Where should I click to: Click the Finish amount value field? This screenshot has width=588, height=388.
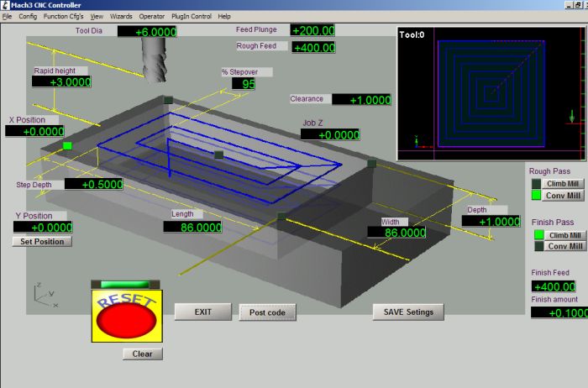tap(559, 312)
